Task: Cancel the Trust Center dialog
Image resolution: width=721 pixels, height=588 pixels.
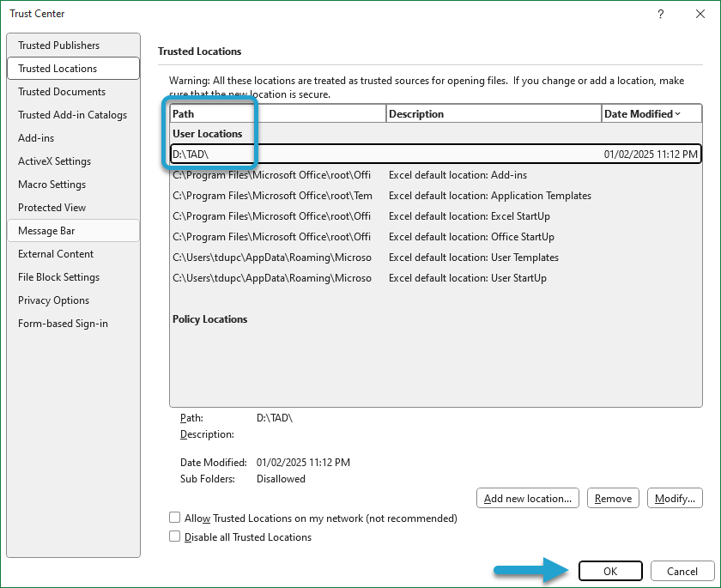Action: 682,571
